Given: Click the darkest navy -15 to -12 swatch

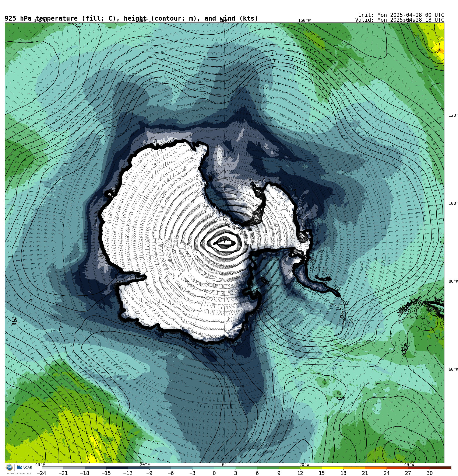Looking at the screenshot, I should coord(117,468).
